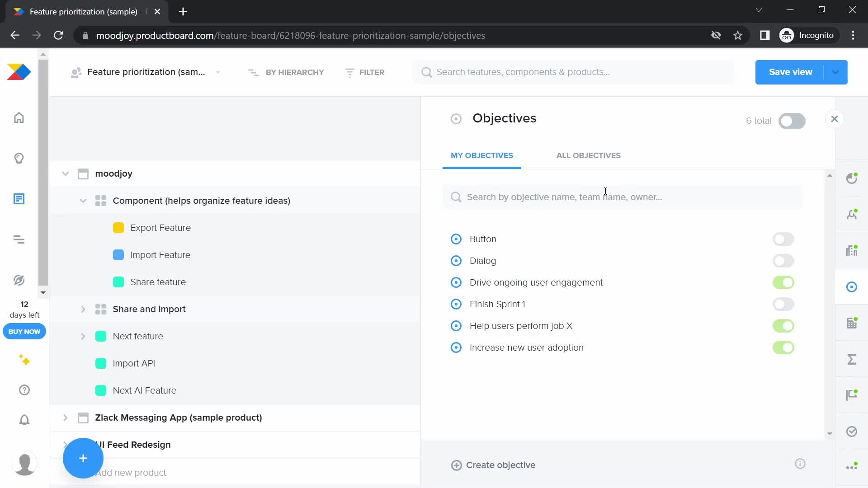Open the Next AI Feature item
This screenshot has width=868, height=488.
point(145,390)
